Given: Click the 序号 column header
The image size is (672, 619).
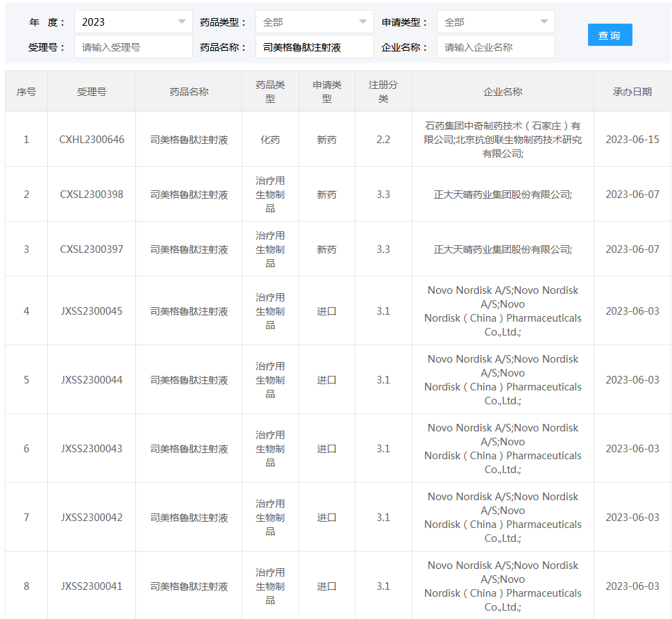Looking at the screenshot, I should pos(26,92).
